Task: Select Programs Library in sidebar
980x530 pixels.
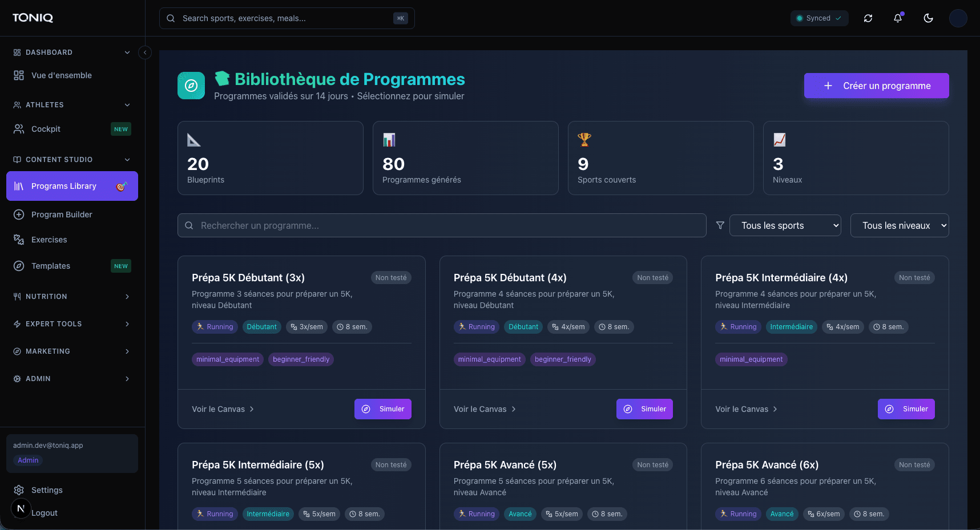Action: pyautogui.click(x=72, y=186)
